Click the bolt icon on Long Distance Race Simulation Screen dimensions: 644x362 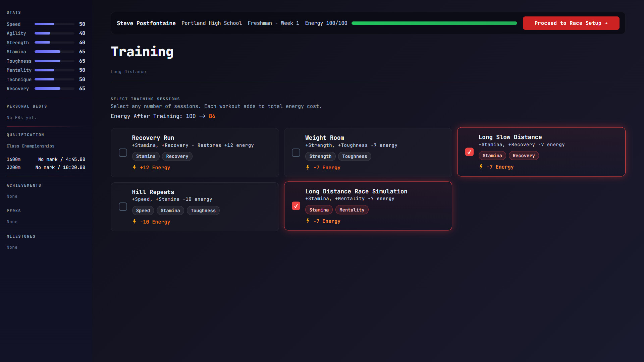click(308, 221)
